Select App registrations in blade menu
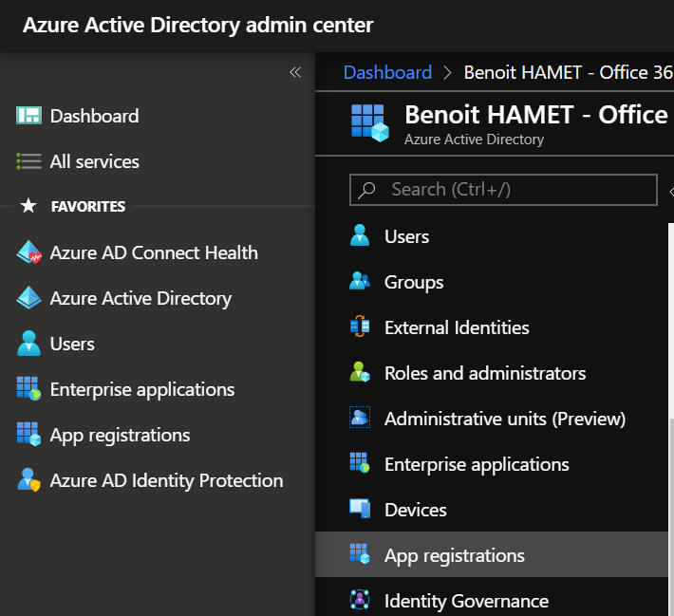The height and width of the screenshot is (616, 674). pos(454,555)
